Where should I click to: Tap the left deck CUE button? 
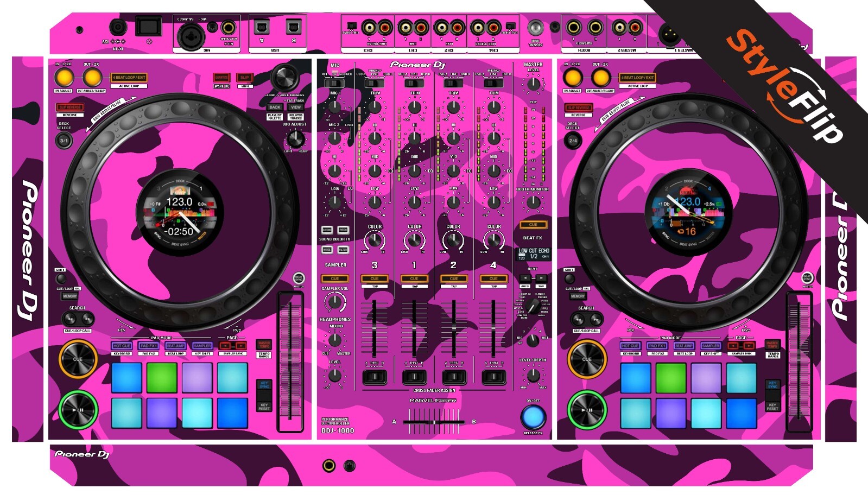click(x=78, y=359)
